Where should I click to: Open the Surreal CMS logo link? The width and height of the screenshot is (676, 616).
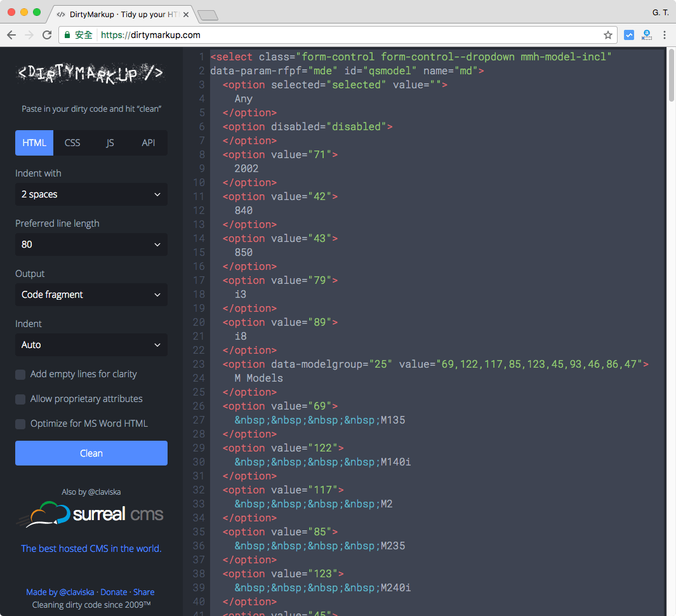pyautogui.click(x=91, y=514)
